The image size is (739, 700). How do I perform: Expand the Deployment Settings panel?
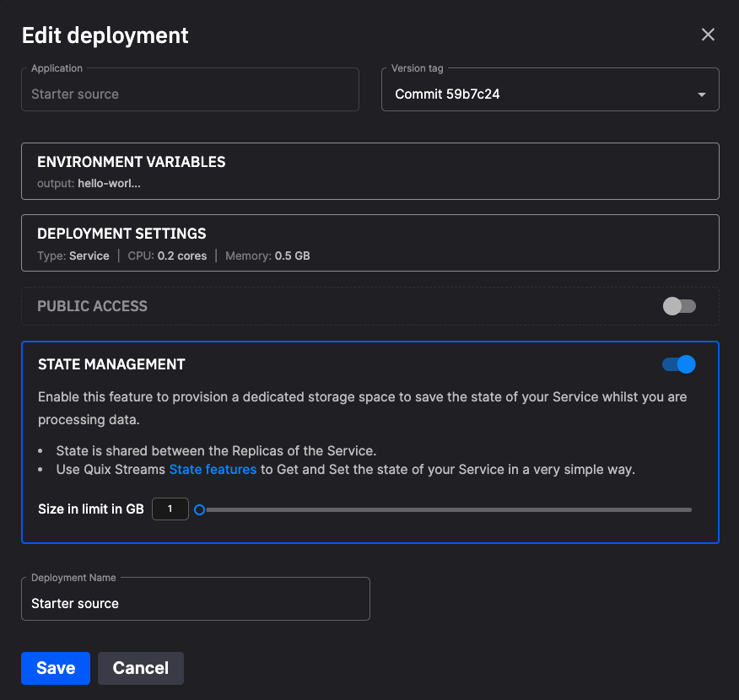click(x=369, y=243)
